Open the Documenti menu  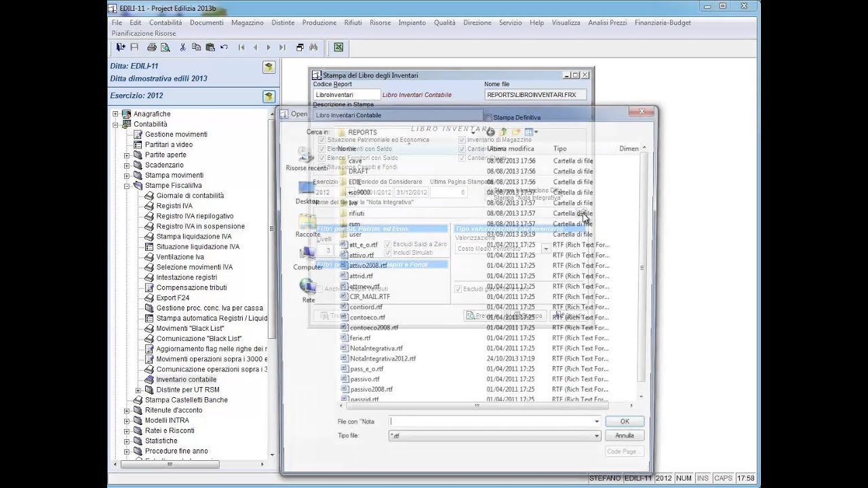[x=207, y=22]
